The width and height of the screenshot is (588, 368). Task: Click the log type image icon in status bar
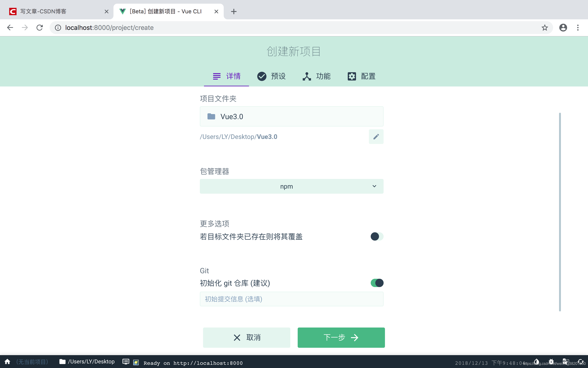click(136, 362)
